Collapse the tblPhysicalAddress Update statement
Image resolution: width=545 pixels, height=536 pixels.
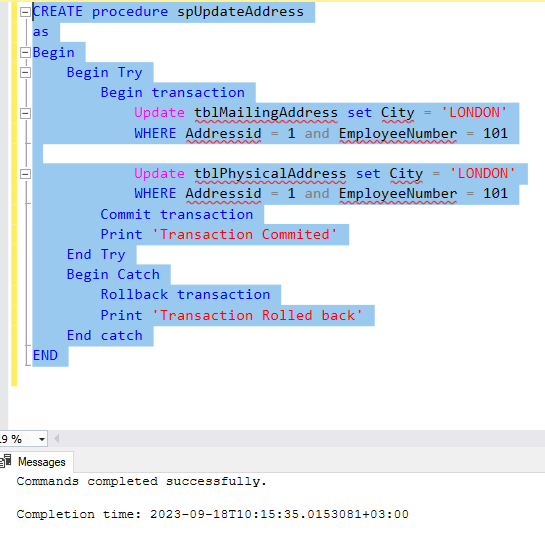tap(25, 174)
